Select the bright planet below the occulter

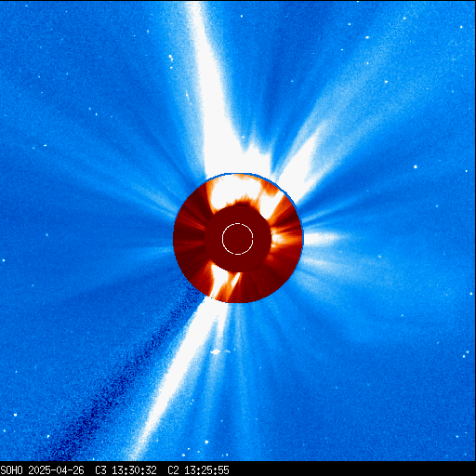215,351
